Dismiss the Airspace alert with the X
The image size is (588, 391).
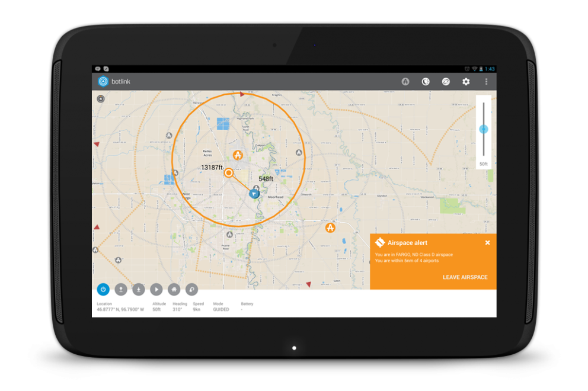coord(487,242)
